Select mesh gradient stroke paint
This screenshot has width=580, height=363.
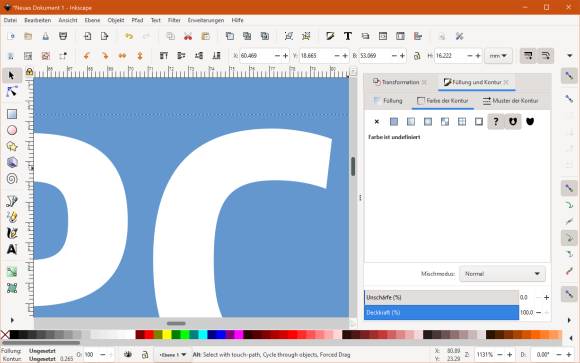pos(445,121)
